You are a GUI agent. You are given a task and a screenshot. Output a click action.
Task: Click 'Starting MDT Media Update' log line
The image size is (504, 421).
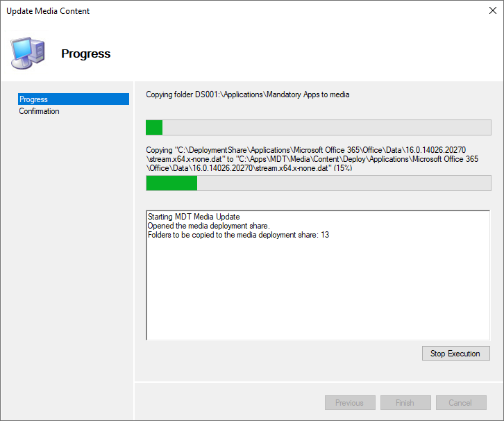tap(194, 217)
